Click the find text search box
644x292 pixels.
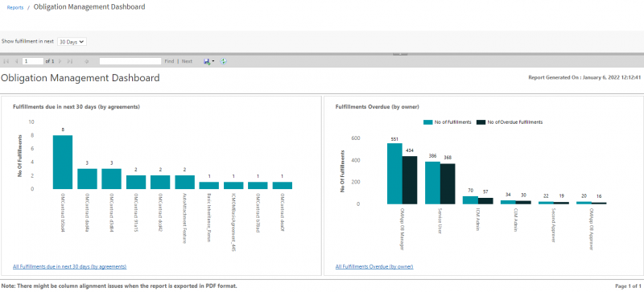coord(130,61)
